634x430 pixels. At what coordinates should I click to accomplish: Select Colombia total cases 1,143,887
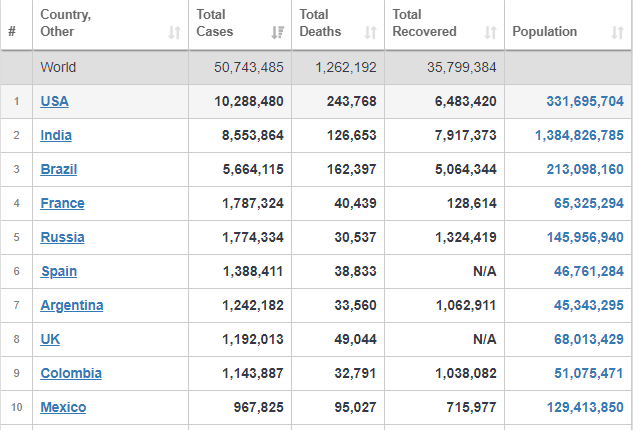click(x=253, y=373)
